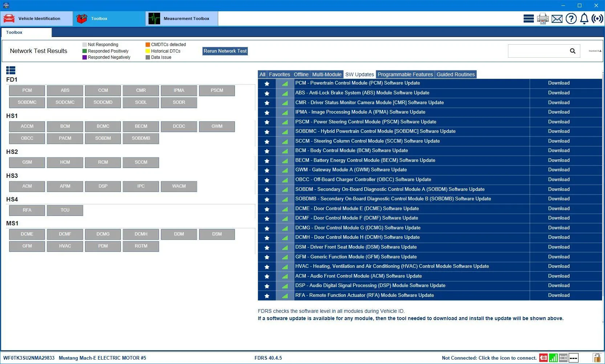
Task: Download the DSP Module Software Update
Action: point(559,286)
